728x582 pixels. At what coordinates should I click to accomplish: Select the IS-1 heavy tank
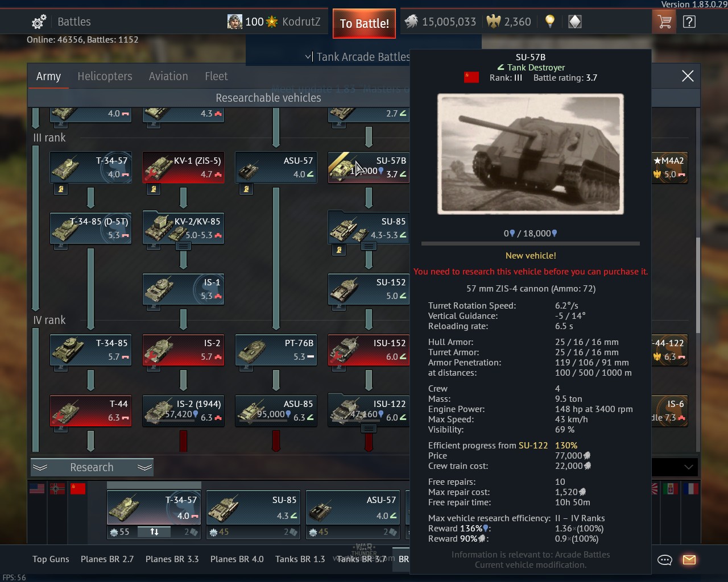pyautogui.click(x=183, y=289)
